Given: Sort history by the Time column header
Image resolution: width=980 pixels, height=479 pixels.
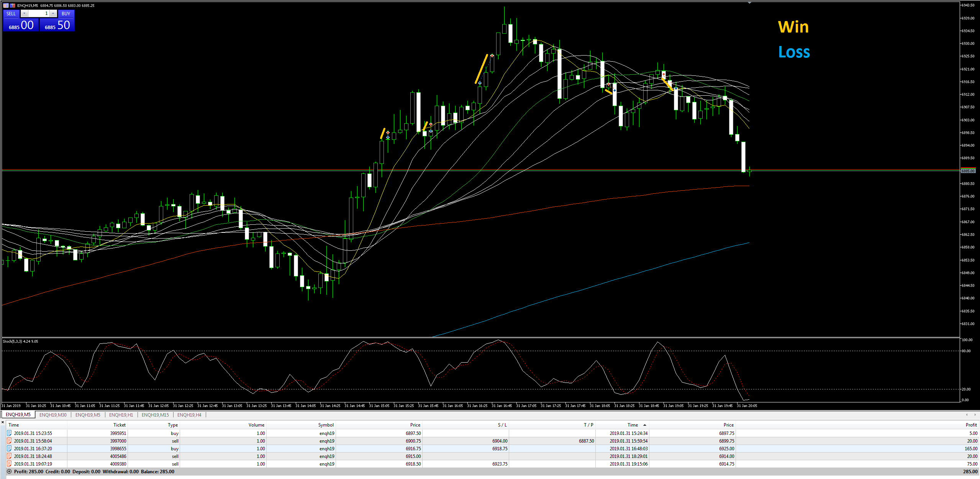Looking at the screenshot, I should pos(13,425).
